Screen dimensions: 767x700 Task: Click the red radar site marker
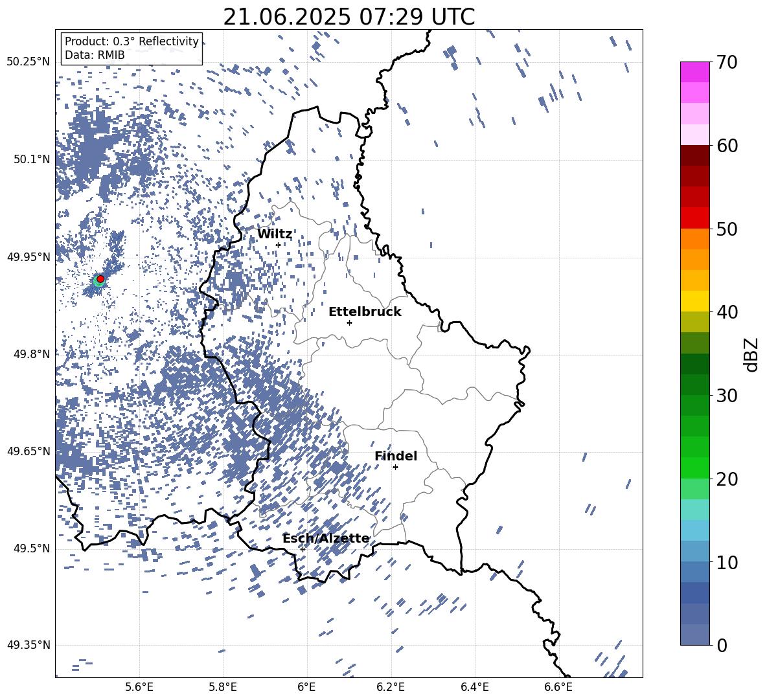click(100, 278)
